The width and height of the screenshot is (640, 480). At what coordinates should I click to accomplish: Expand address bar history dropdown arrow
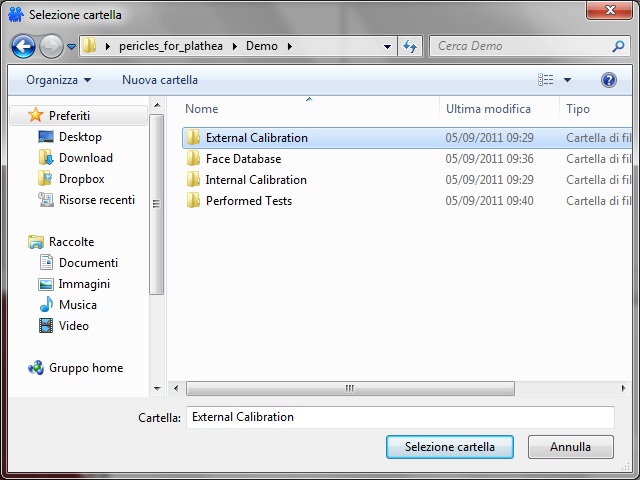coord(388,46)
